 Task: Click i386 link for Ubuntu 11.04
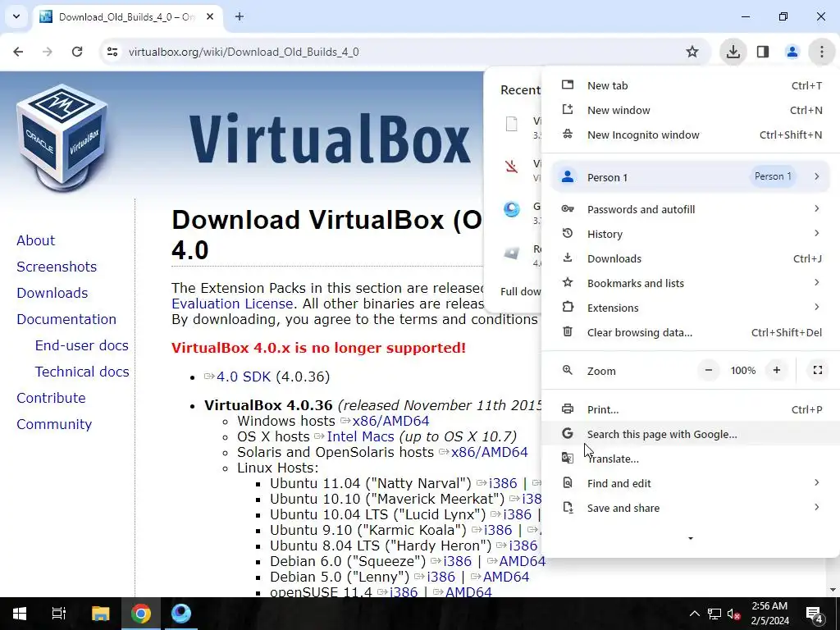pyautogui.click(x=503, y=483)
